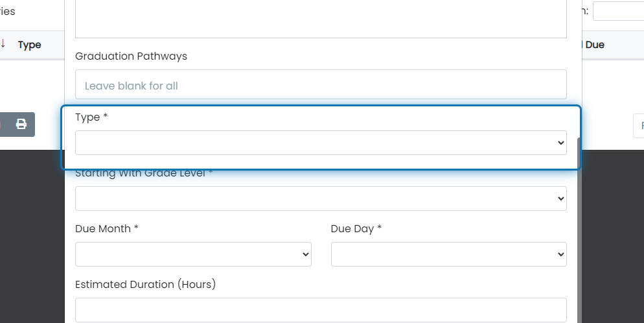
Task: Click the printer icon button
Action: tap(21, 124)
